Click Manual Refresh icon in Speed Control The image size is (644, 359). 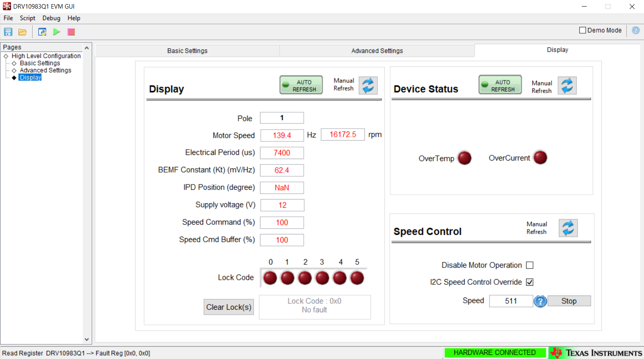568,228
